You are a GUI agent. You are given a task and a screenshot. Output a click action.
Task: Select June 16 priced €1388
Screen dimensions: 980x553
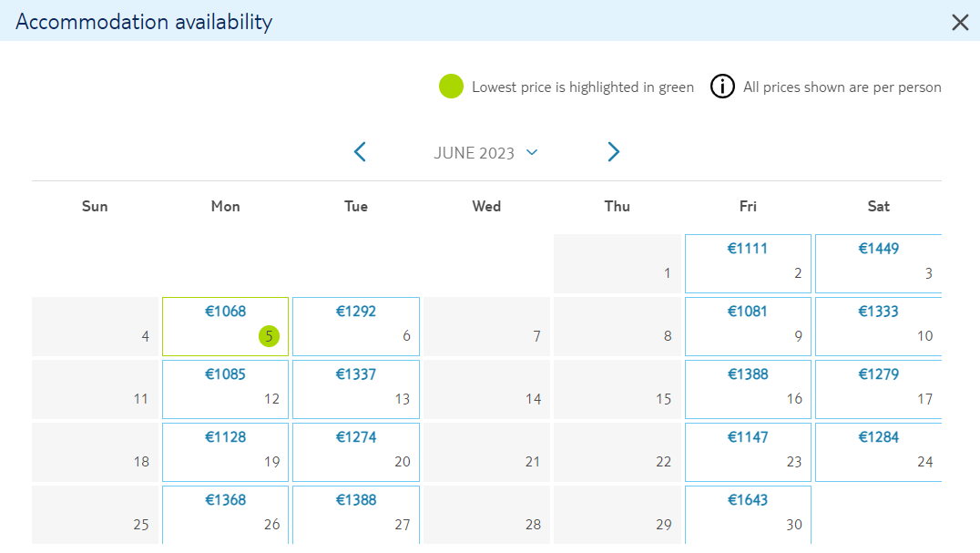pyautogui.click(x=748, y=389)
